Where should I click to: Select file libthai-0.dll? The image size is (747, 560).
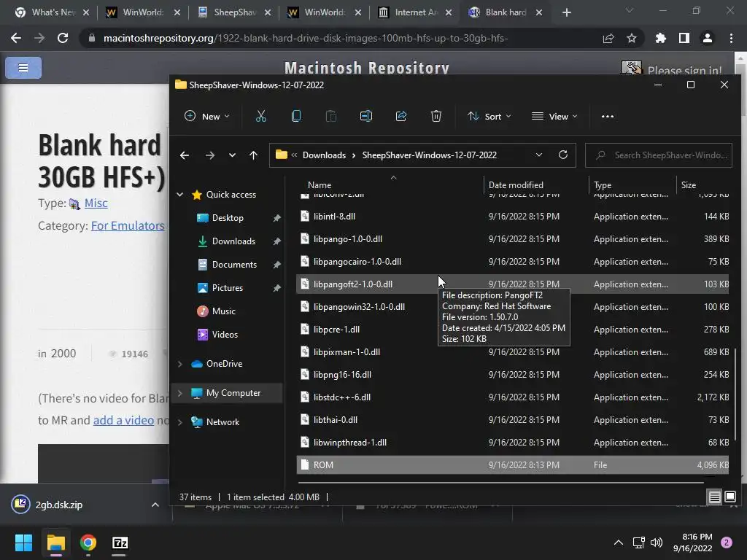pos(513,420)
